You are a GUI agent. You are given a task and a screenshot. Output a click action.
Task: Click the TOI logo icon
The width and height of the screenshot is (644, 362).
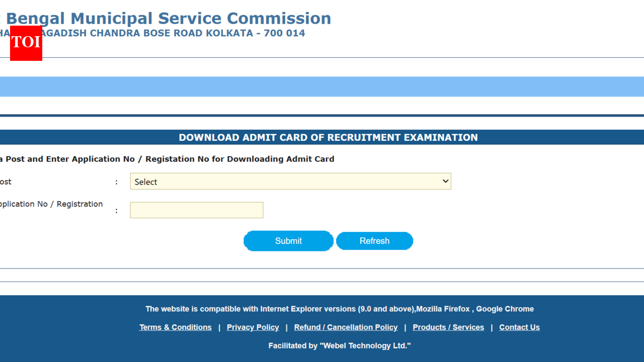26,44
